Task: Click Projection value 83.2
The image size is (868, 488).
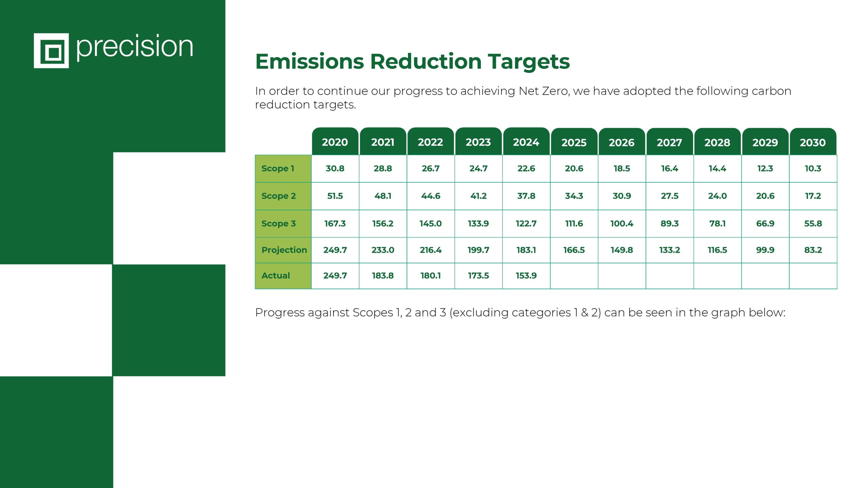Action: point(813,250)
